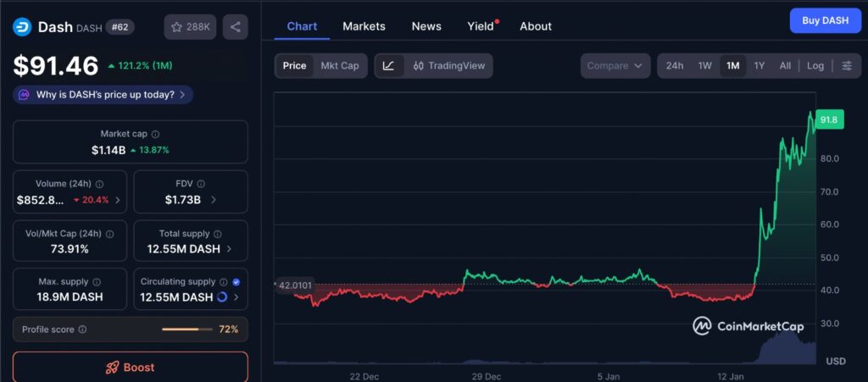Image resolution: width=868 pixels, height=382 pixels.
Task: Open the News tab
Action: [426, 26]
